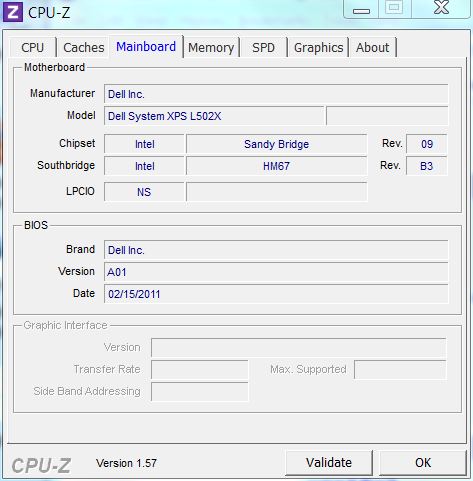Open the SPD tab

[263, 47]
